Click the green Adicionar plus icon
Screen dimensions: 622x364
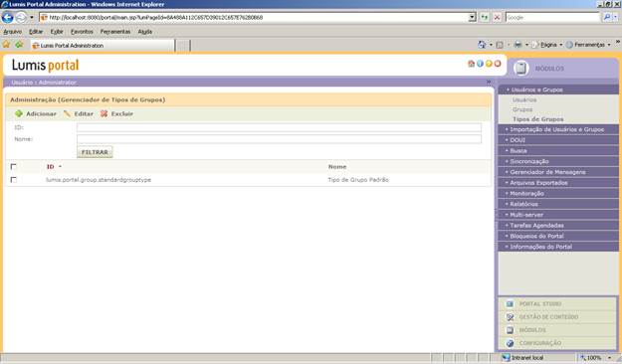(x=19, y=113)
